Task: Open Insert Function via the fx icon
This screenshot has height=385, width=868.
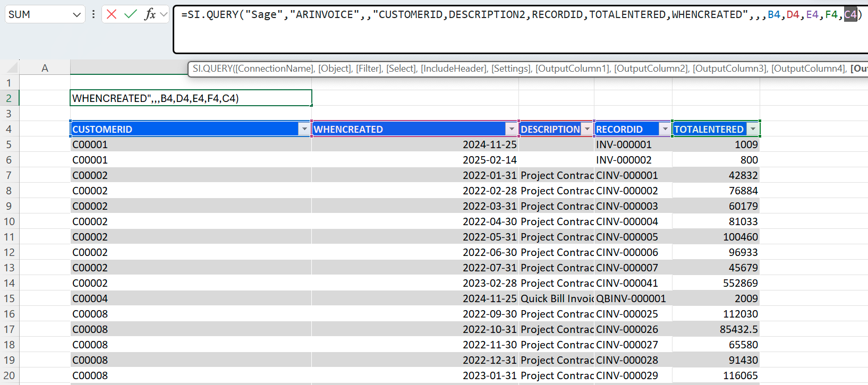Action: pos(150,14)
